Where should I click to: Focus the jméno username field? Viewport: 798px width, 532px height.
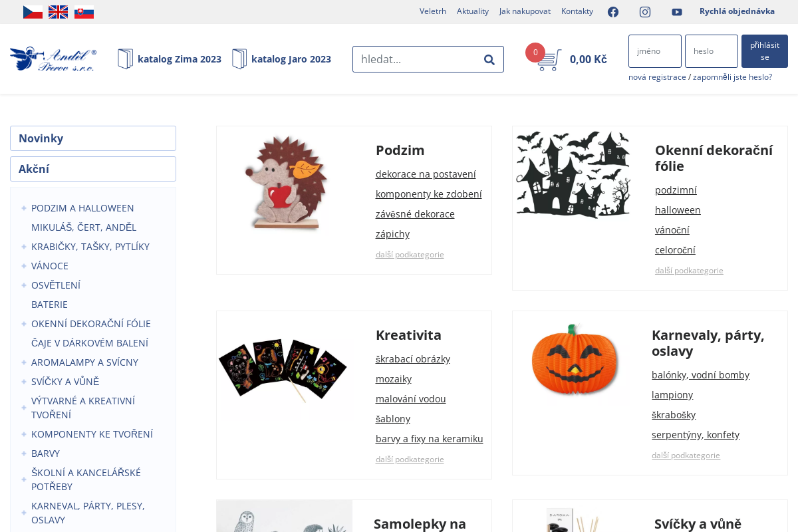click(654, 51)
